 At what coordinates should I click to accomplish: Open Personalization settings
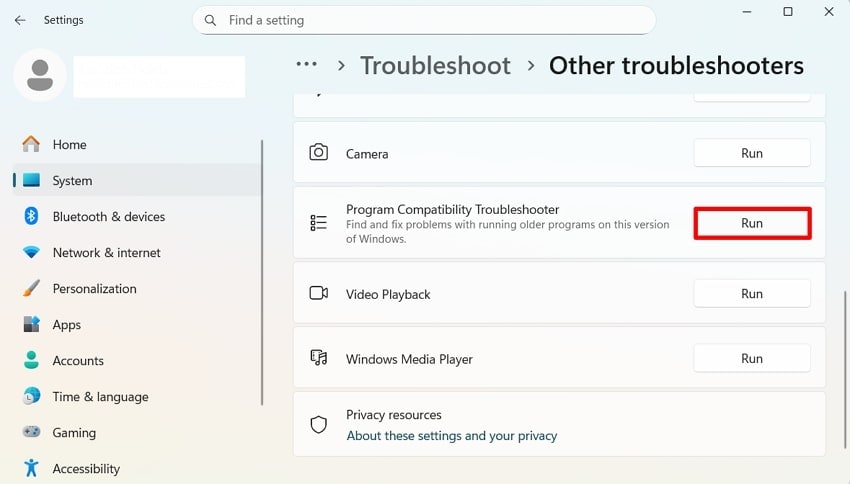tap(137, 288)
